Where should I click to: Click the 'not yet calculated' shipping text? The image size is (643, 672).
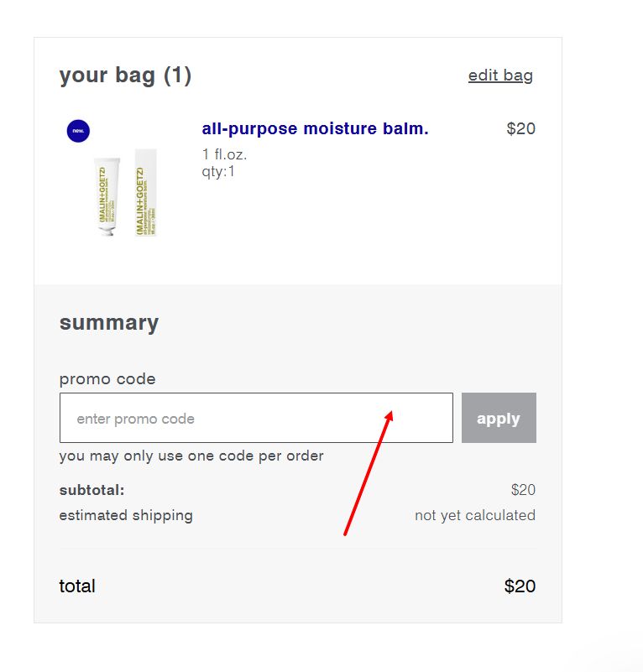click(477, 515)
